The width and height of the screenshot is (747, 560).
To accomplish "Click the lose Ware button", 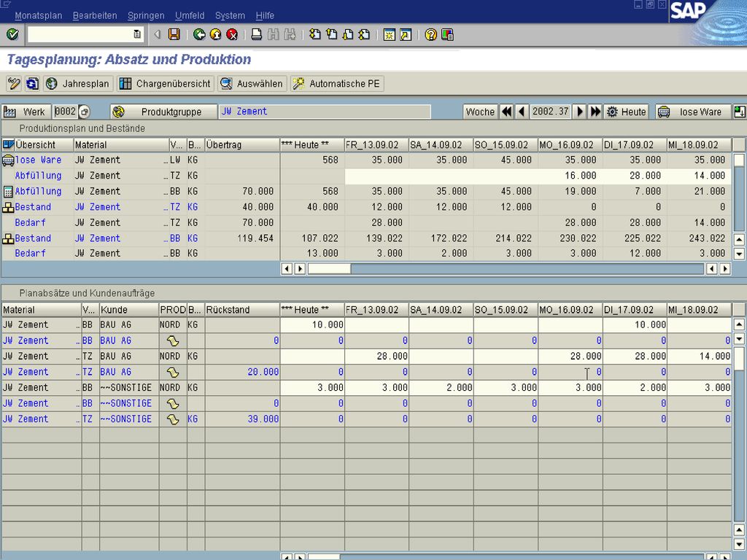I will (x=693, y=112).
